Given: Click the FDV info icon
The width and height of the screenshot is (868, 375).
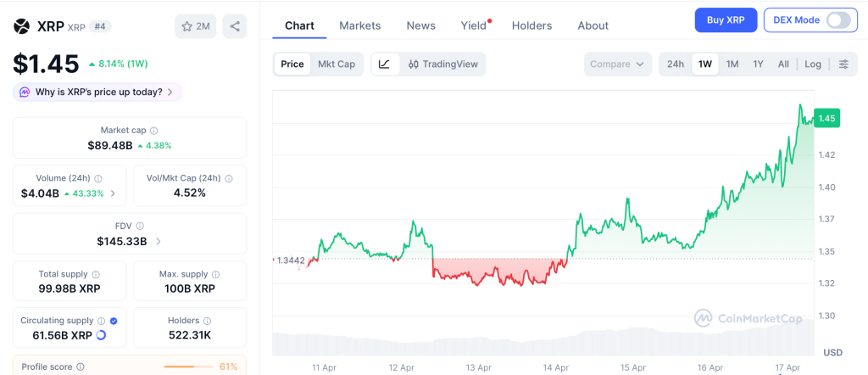Looking at the screenshot, I should point(140,227).
